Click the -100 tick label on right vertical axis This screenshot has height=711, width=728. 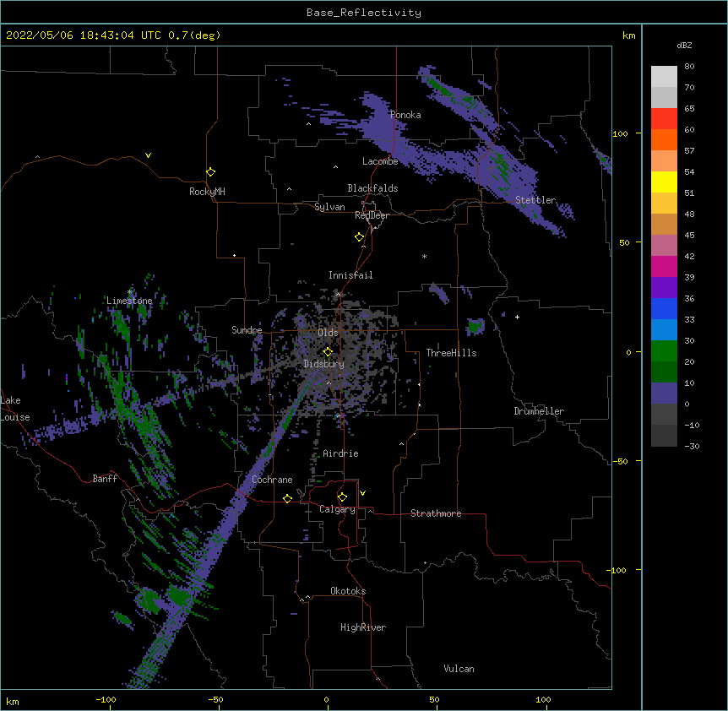617,570
